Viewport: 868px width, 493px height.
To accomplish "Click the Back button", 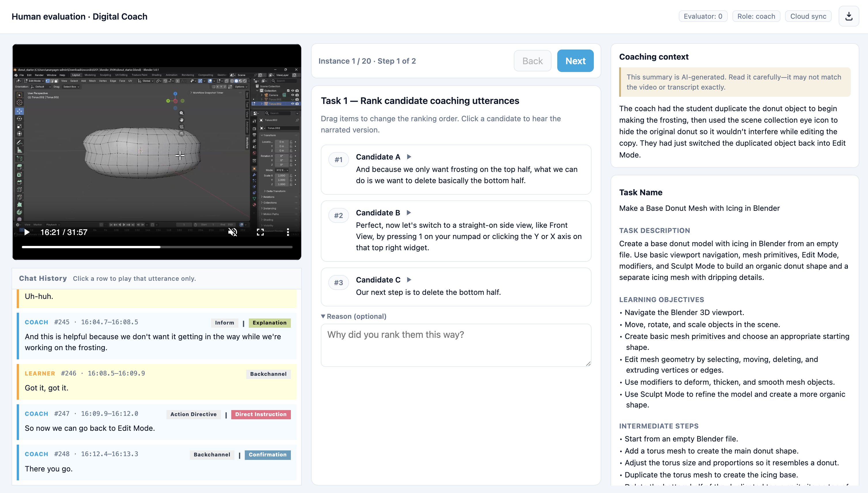I will click(x=532, y=61).
